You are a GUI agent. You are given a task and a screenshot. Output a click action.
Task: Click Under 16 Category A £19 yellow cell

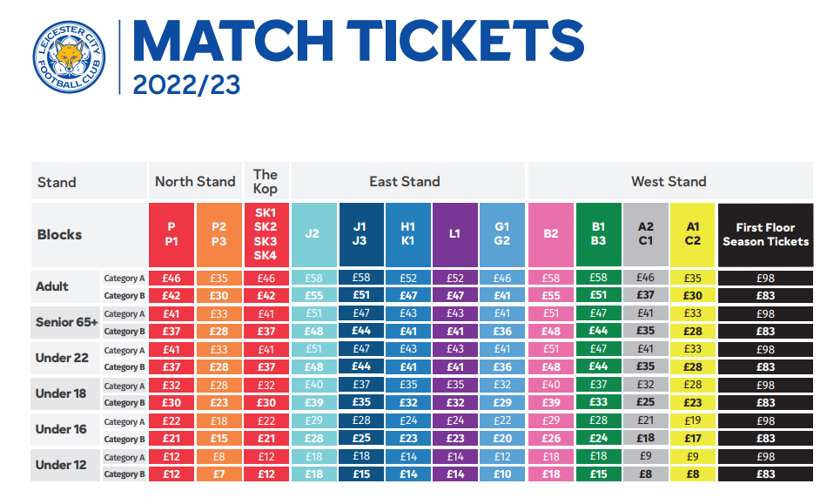(x=693, y=420)
